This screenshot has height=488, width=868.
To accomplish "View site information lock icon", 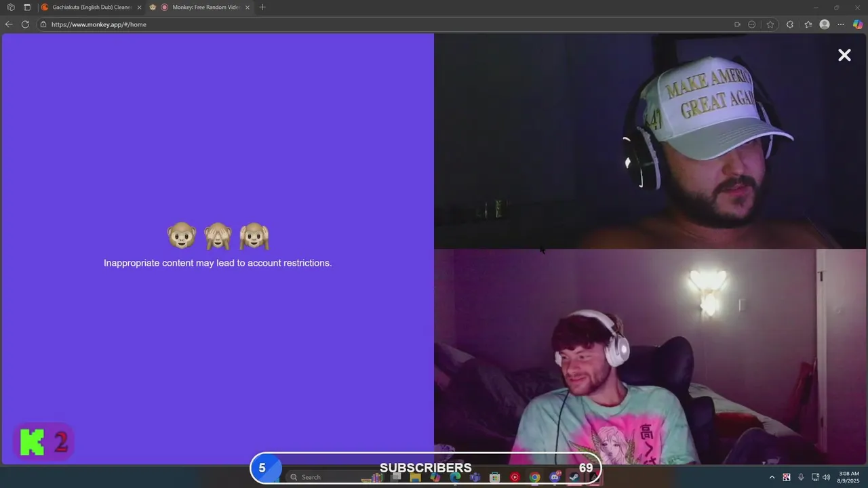I will [x=43, y=24].
